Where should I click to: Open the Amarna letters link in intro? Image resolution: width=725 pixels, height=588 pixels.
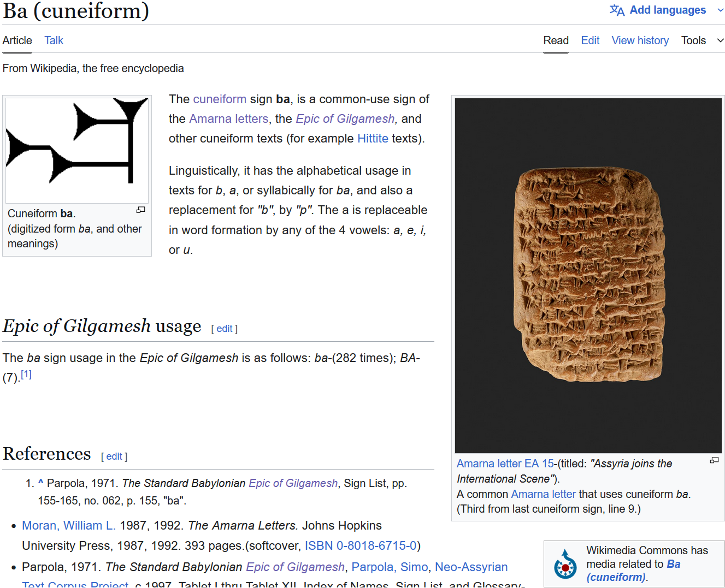coord(228,119)
